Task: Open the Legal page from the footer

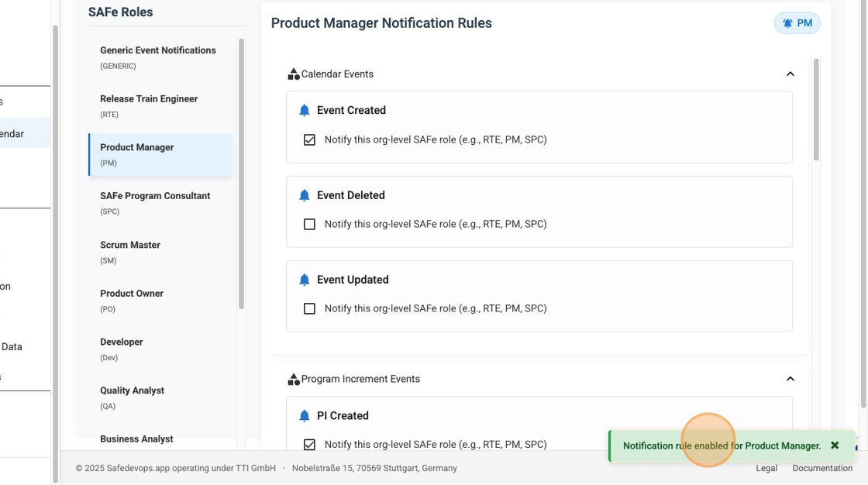Action: [x=766, y=468]
